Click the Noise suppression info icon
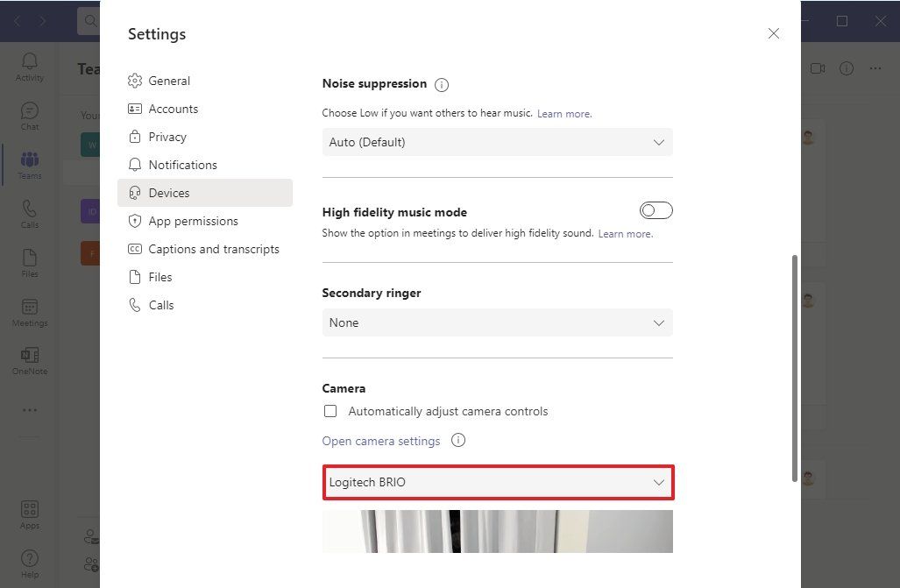 click(x=442, y=85)
